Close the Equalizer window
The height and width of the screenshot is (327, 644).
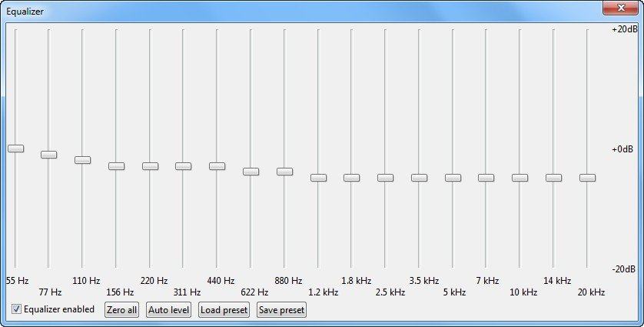[620, 8]
